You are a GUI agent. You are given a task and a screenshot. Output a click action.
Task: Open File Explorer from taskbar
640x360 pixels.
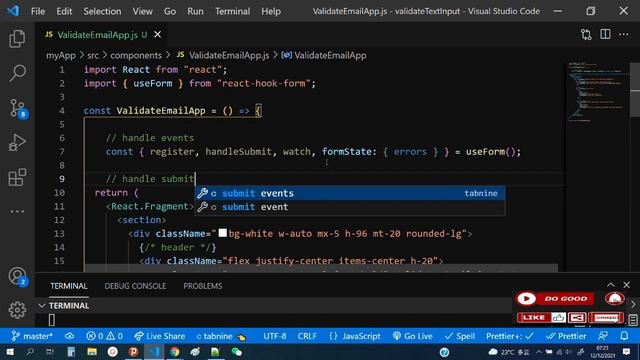coord(92,351)
